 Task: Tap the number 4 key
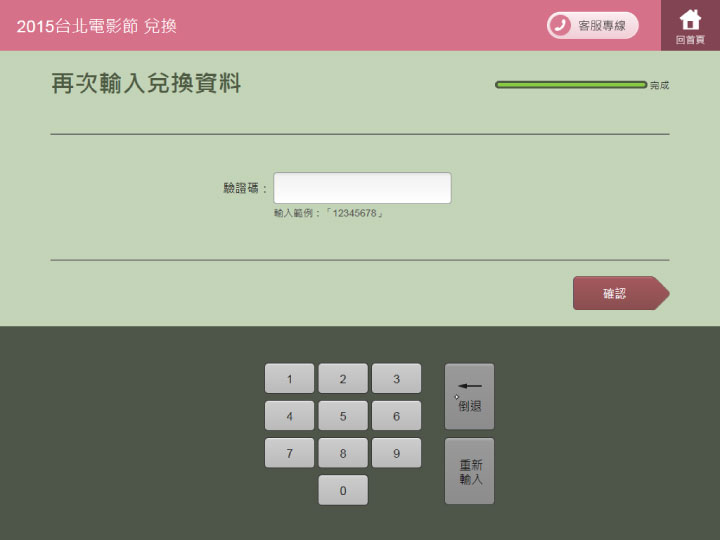[289, 416]
